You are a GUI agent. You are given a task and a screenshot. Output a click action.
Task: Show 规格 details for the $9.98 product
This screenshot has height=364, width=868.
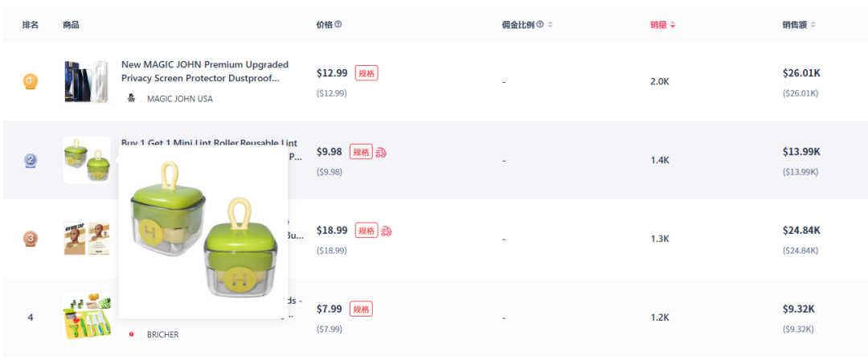tap(362, 152)
